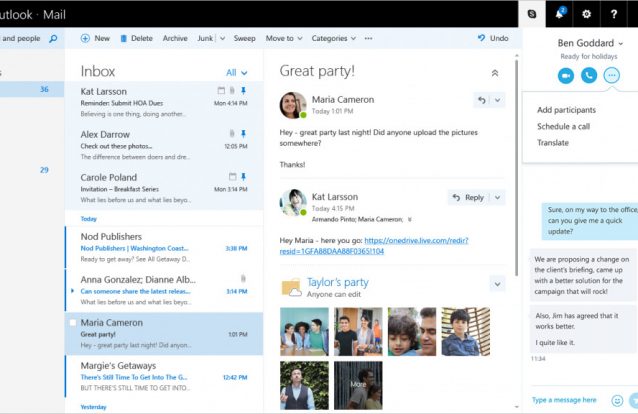Click the help question mark icon

613,14
